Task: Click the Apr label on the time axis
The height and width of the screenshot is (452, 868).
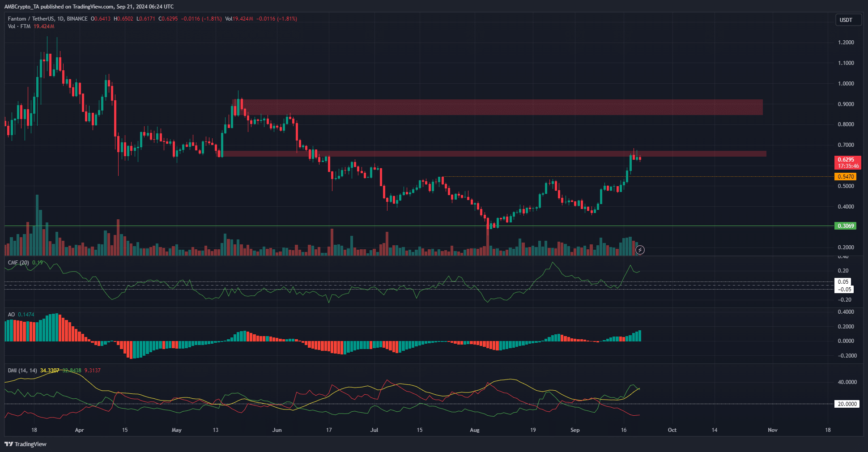Action: [79, 430]
